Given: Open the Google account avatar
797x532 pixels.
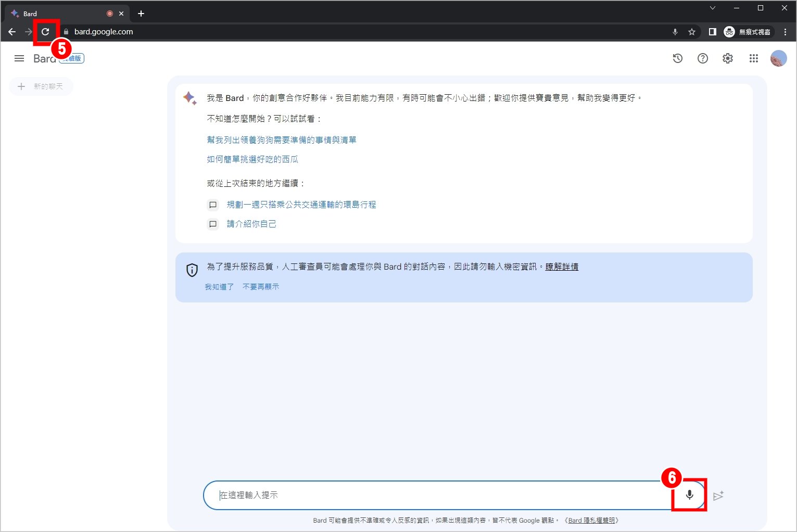Looking at the screenshot, I should pos(779,58).
